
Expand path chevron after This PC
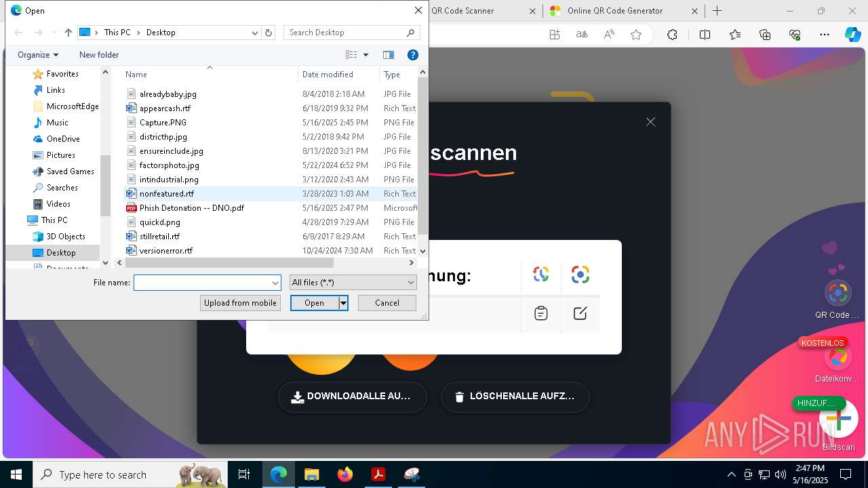(x=138, y=33)
